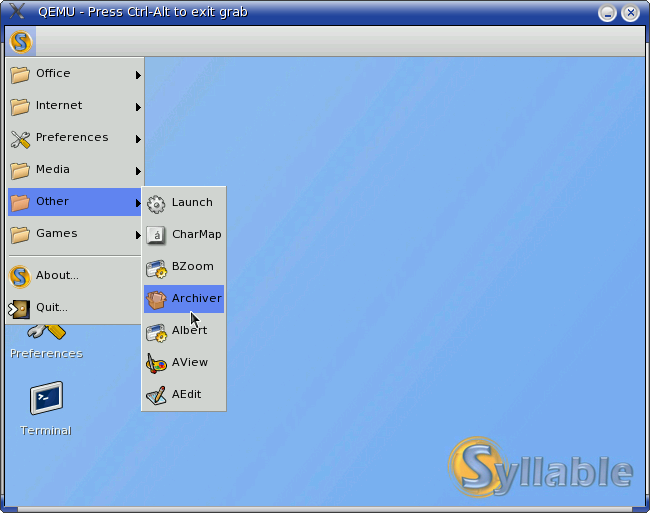650x513 pixels.
Task: Open CharMap from the submenu
Action: click(x=184, y=235)
